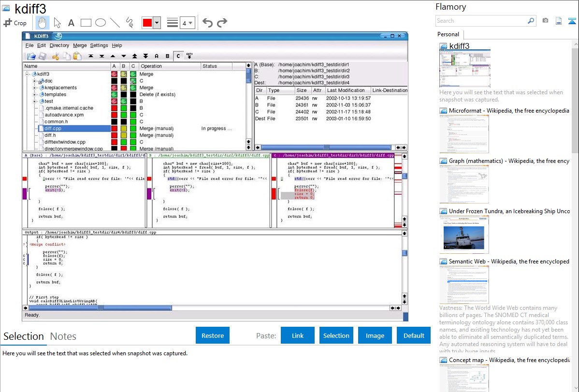Select the common.h file row

56,121
